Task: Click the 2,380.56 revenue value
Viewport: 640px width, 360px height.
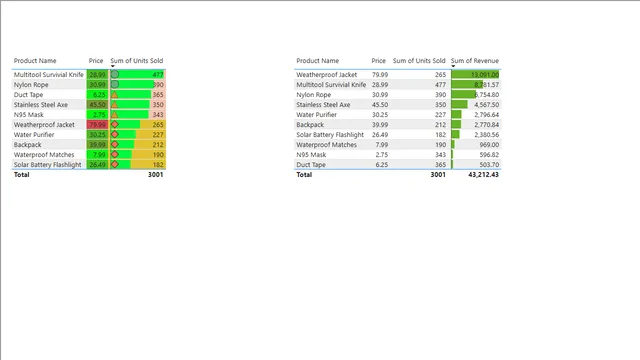Action: 487,135
